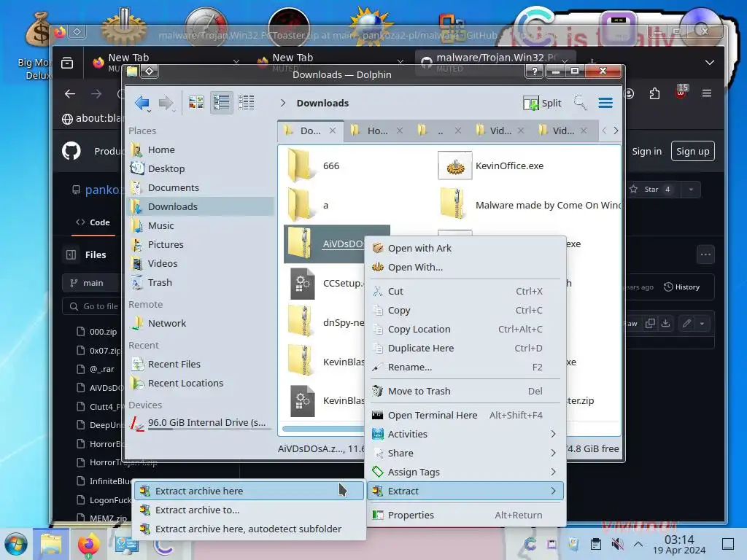Choose Move to Trash in context menu
This screenshot has height=560, width=747.
point(465,391)
